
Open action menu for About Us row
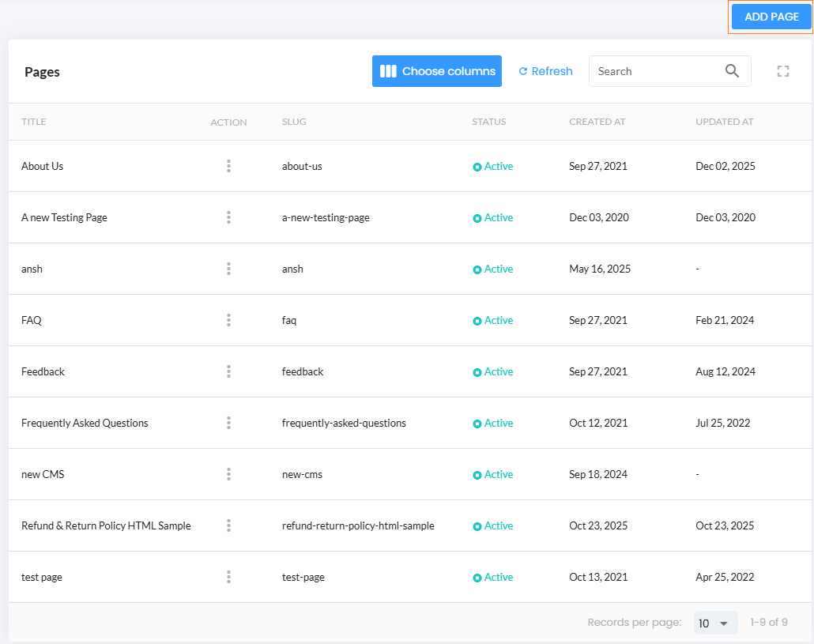click(228, 166)
